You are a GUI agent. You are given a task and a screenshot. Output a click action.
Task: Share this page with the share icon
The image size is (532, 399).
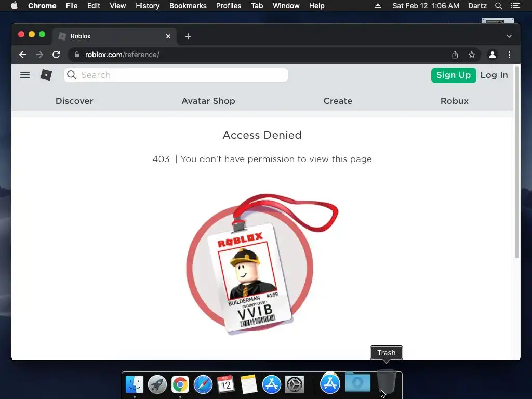[455, 55]
